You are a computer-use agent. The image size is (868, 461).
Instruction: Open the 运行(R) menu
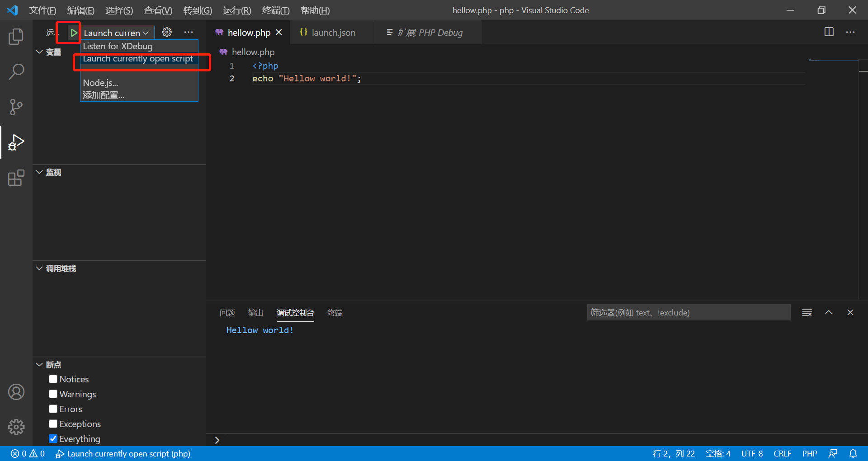point(237,10)
